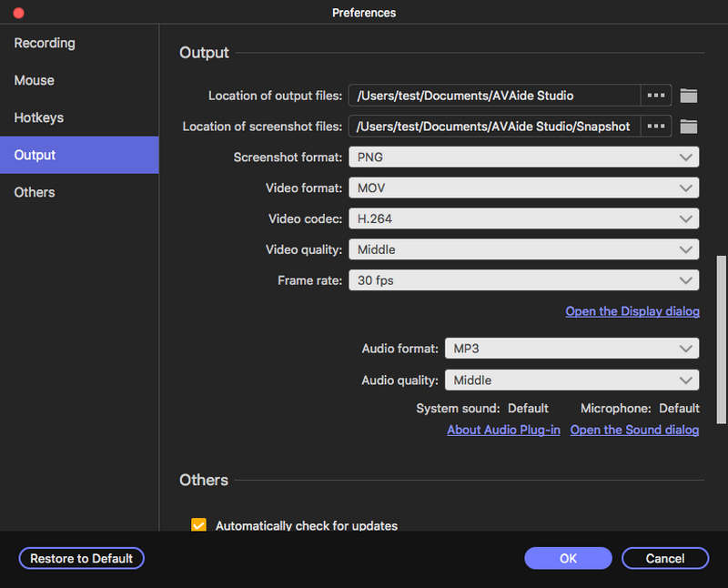728x588 pixels.
Task: Click the Output section heading
Action: 204,53
